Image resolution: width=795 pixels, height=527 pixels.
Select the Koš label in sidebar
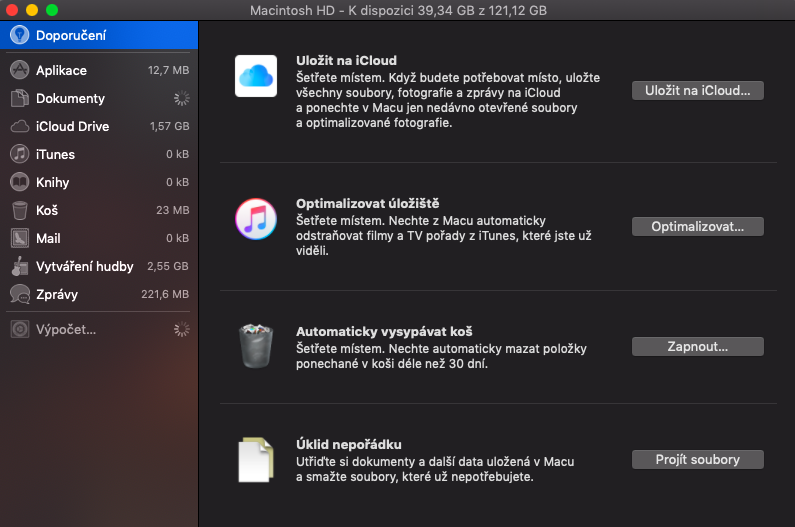[47, 210]
